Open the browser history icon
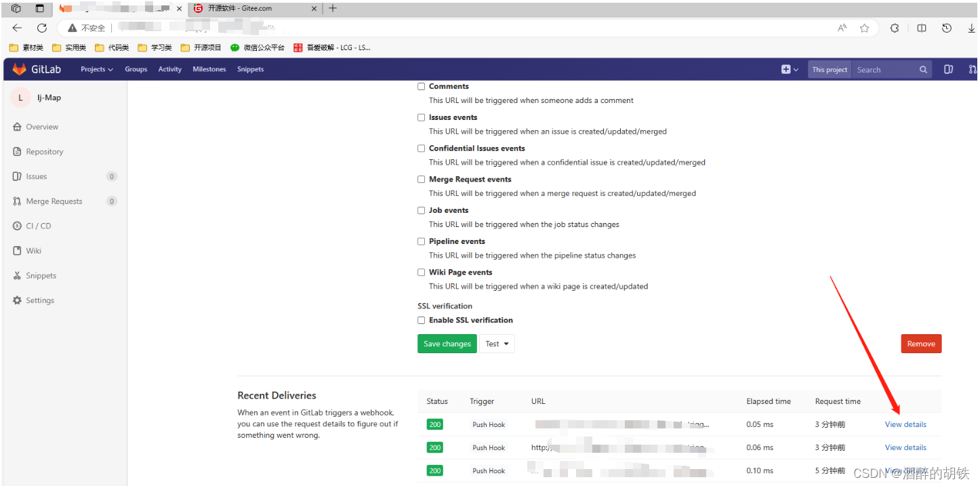Viewport: 980px width, 486px height. coord(947,28)
